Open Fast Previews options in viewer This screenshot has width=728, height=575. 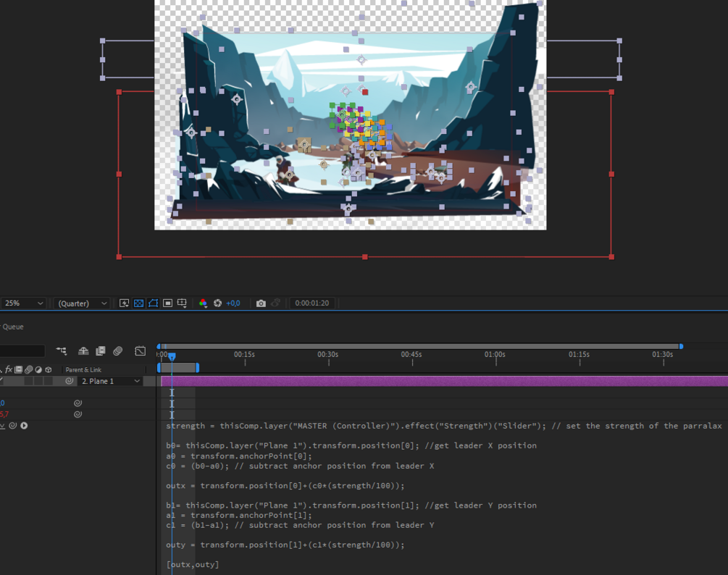124,303
